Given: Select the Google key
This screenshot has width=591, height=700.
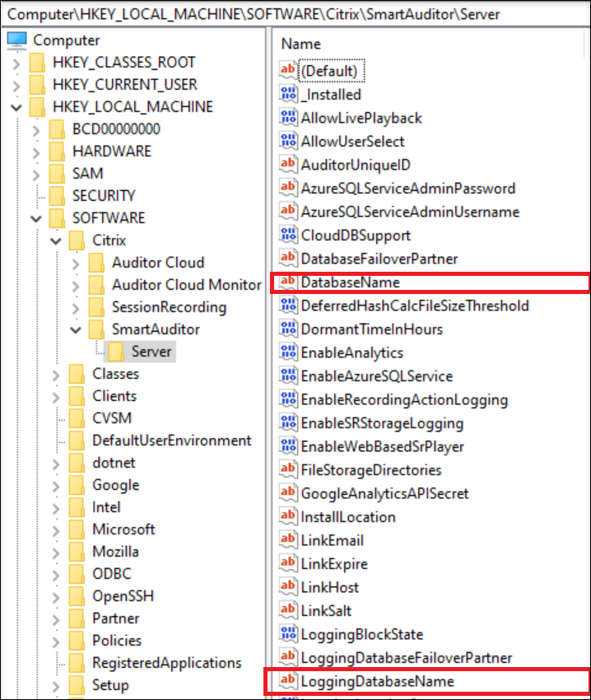Looking at the screenshot, I should tap(115, 485).
